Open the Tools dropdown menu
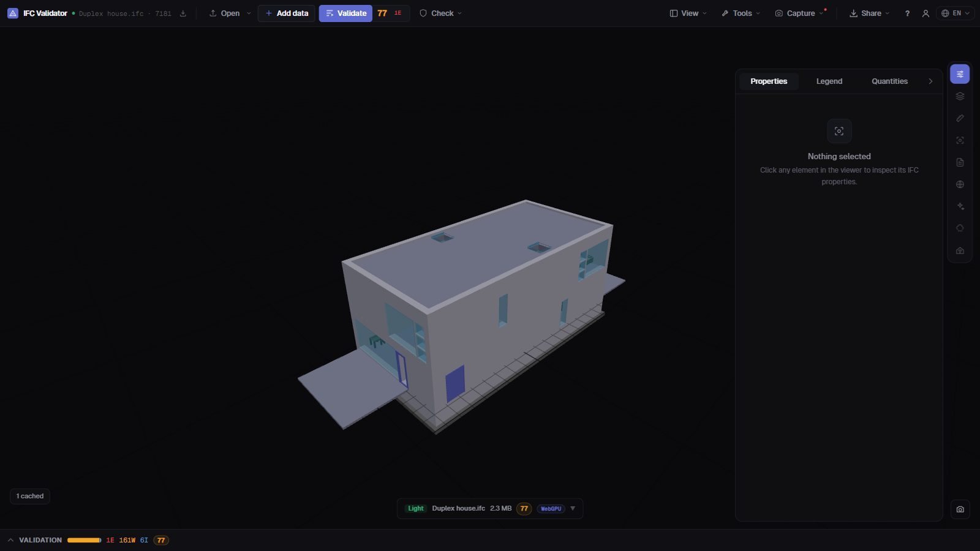Viewport: 980px width, 551px height. (x=741, y=13)
